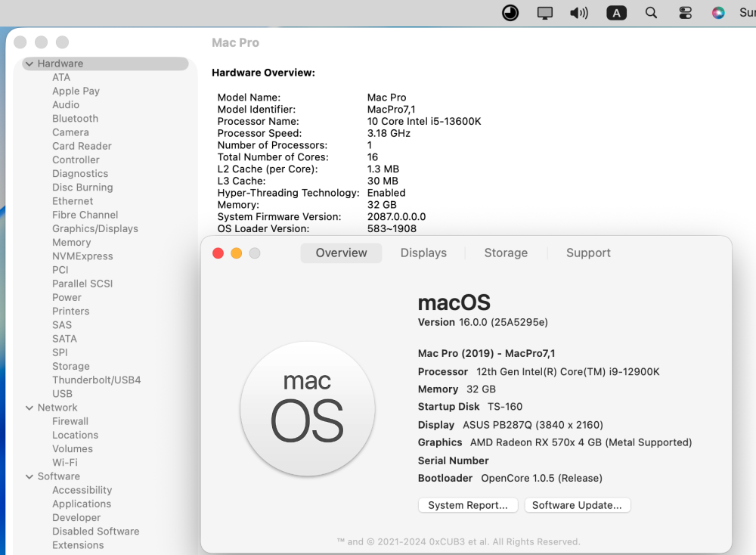The height and width of the screenshot is (555, 756).
Task: Select USB in the sidebar
Action: [x=62, y=393]
